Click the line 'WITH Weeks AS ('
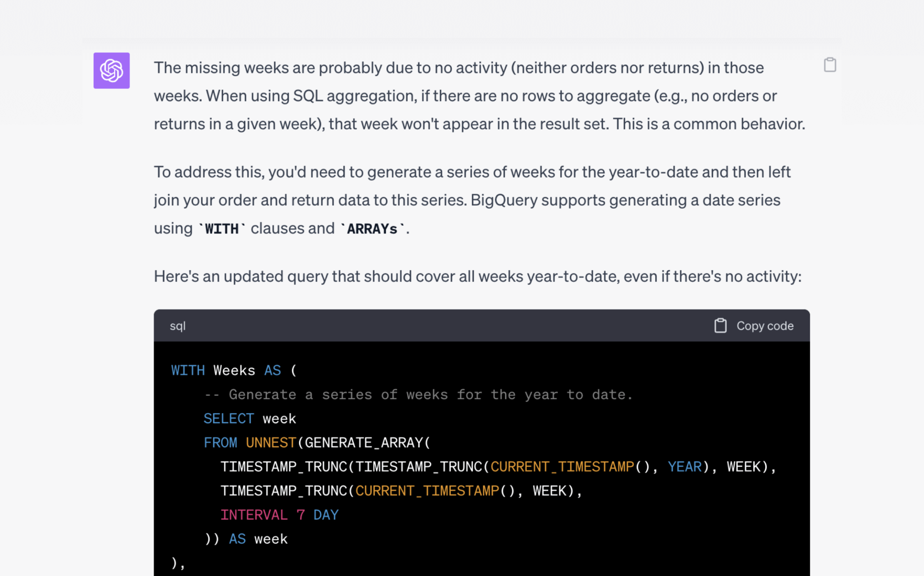924x576 pixels. tap(234, 370)
